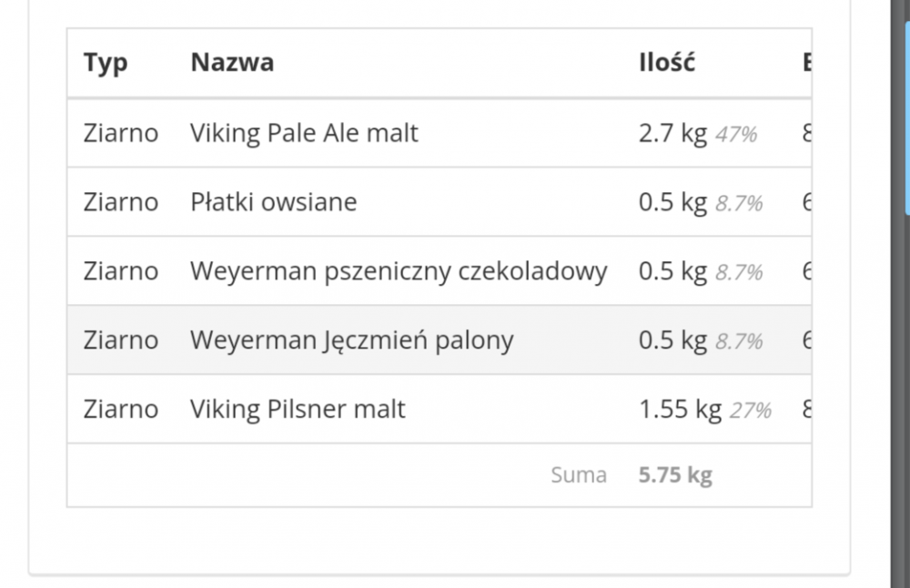
Task: Click the Ilość column header
Action: [667, 63]
